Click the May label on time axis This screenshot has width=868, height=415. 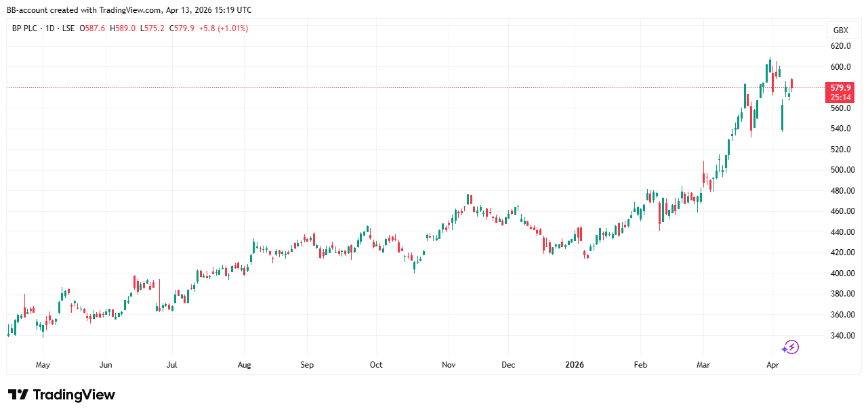[43, 365]
